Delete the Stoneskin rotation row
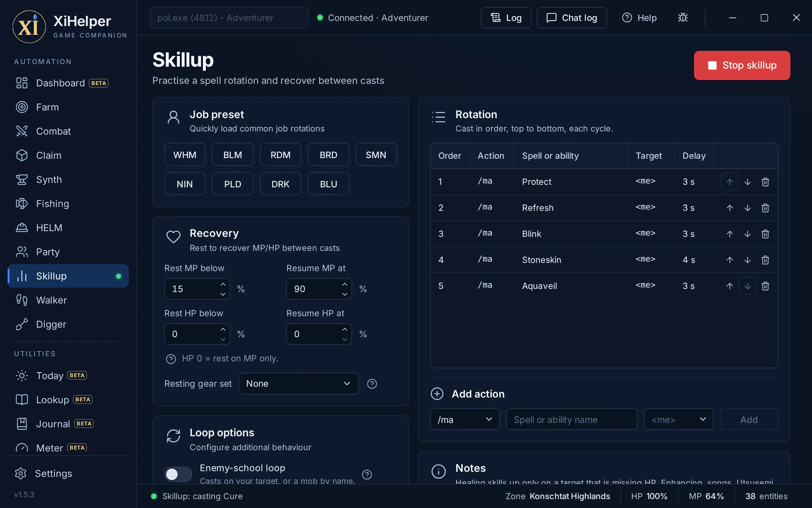 [765, 260]
